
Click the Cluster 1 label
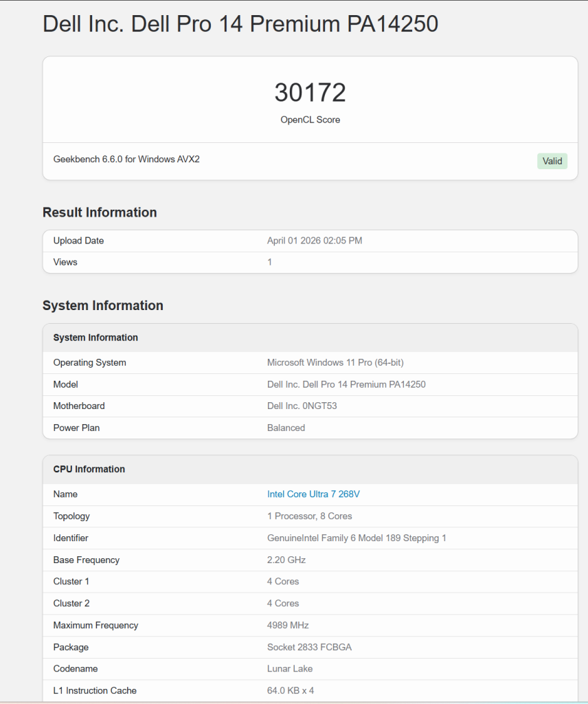pos(71,582)
